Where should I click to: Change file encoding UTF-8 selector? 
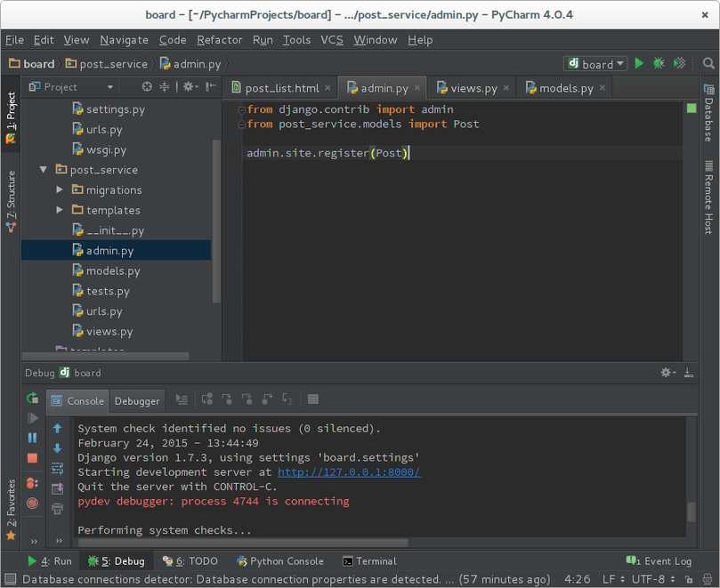tap(653, 579)
